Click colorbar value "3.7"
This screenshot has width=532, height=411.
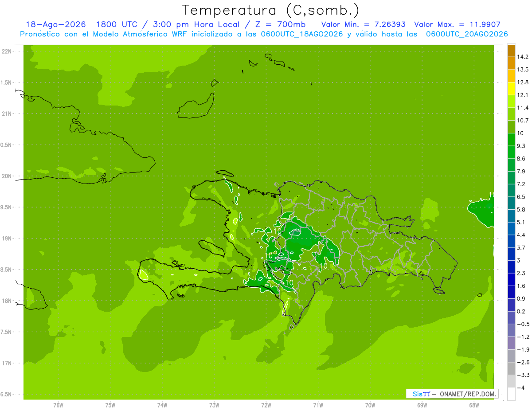coord(521,247)
